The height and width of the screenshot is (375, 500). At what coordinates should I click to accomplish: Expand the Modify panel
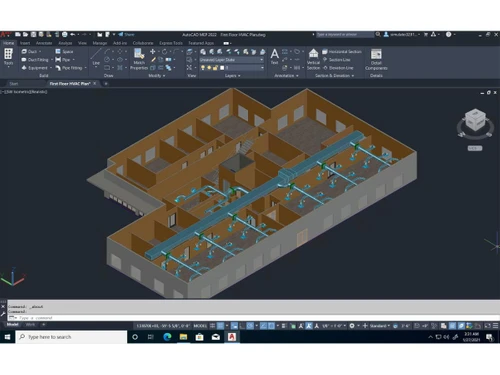(157, 76)
